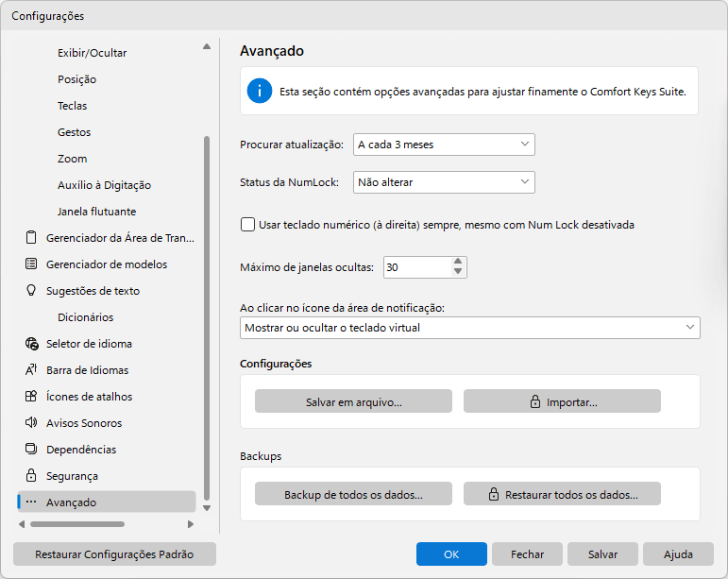Screen dimensions: 728x579
Task: Click the sidebar vertical scrollbar thumb
Action: click(x=207, y=318)
